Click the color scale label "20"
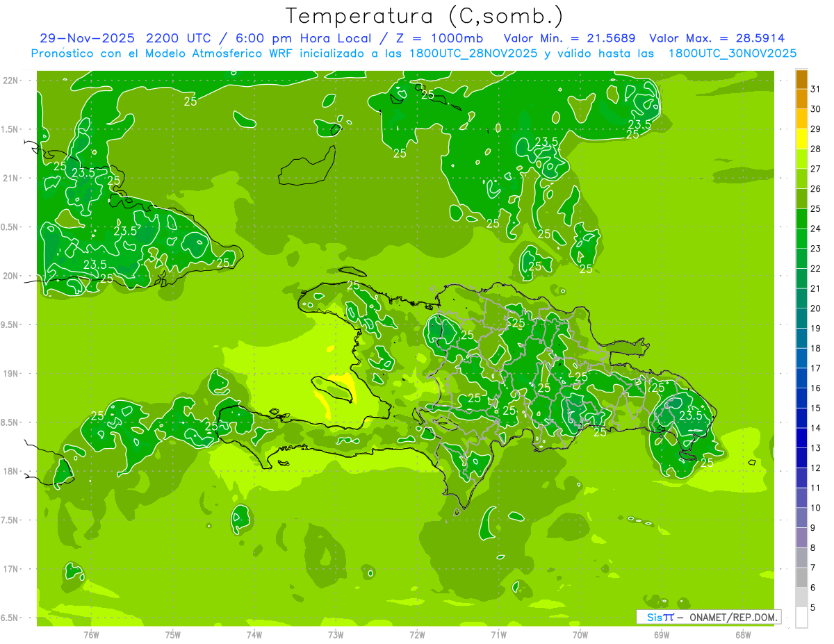 click(x=816, y=308)
